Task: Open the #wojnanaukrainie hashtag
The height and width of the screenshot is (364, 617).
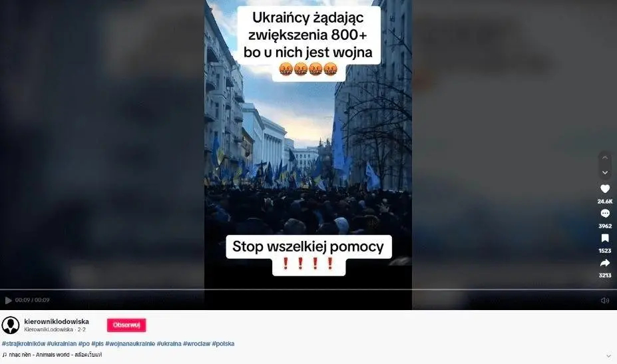Action: point(130,343)
